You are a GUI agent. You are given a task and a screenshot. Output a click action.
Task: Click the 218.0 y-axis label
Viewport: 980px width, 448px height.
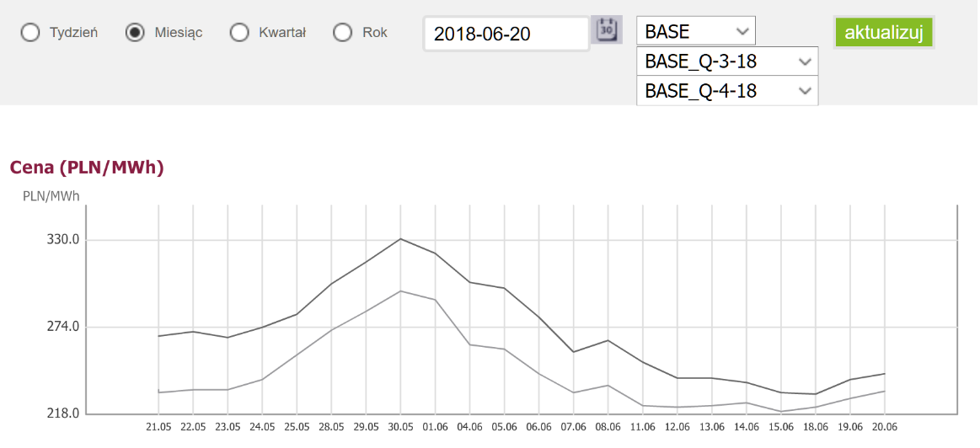click(x=63, y=413)
